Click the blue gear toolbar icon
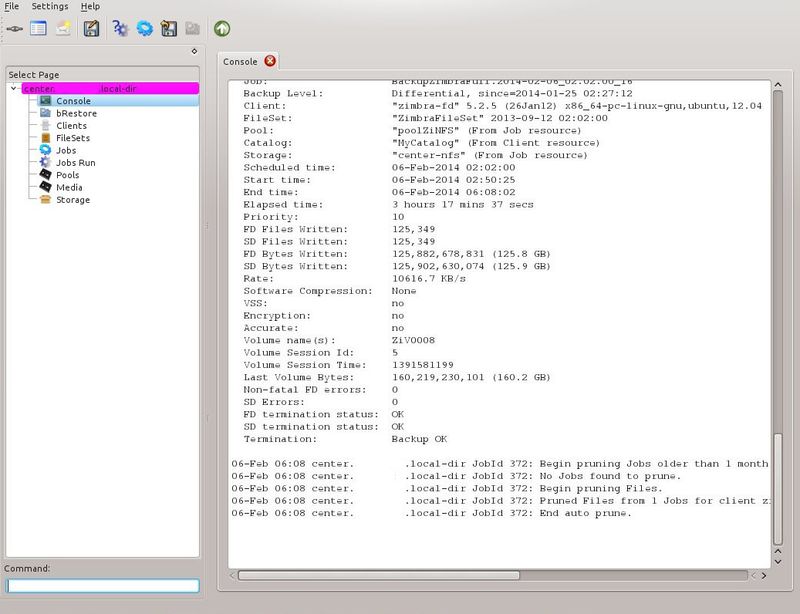 [x=145, y=29]
